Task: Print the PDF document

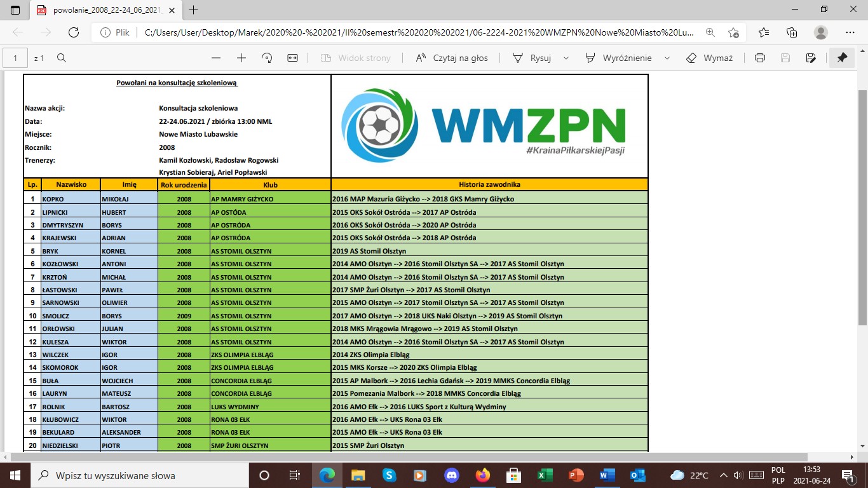Action: tap(760, 58)
